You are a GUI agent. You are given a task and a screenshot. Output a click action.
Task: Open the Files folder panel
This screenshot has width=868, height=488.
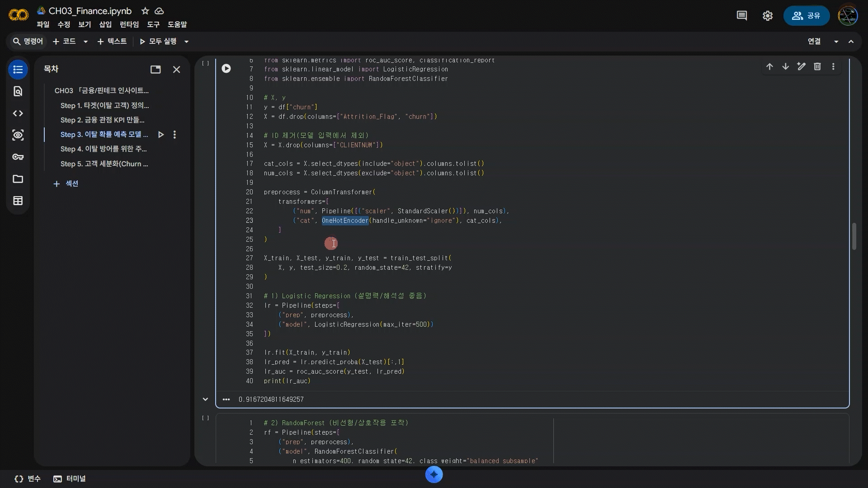[18, 179]
